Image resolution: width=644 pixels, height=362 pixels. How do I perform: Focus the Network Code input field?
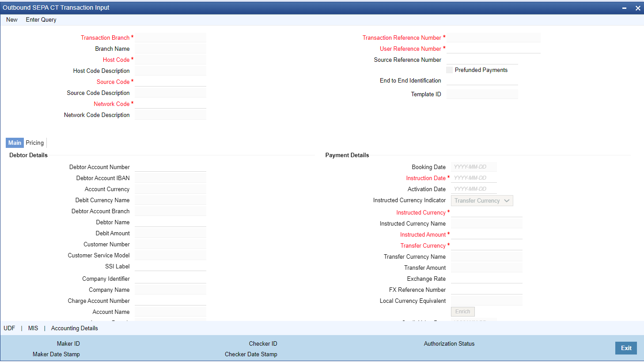[170, 104]
